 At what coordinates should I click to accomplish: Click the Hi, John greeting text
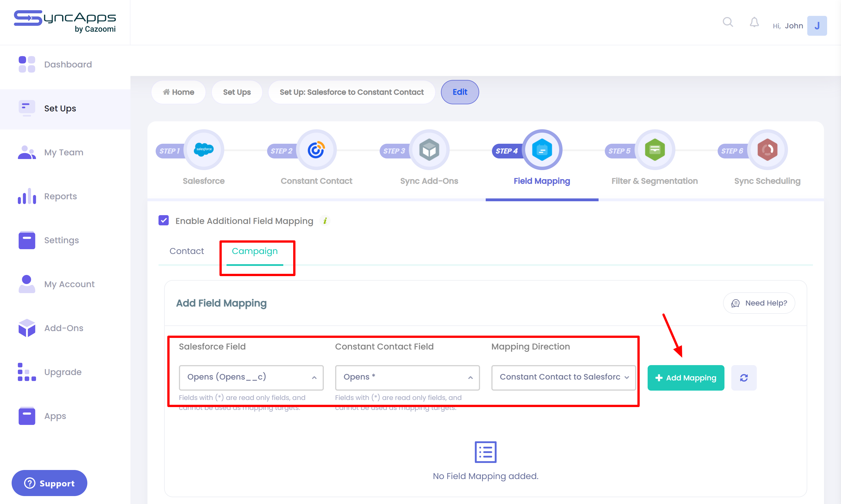coord(788,26)
